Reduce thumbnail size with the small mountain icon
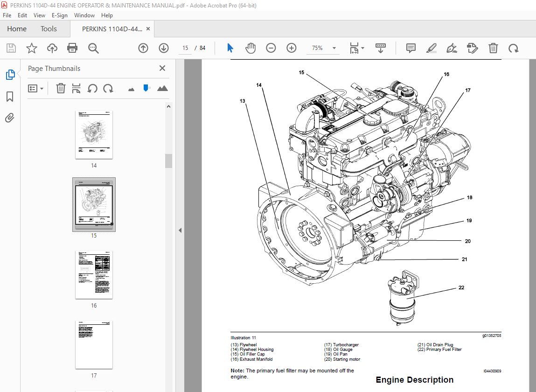536x392 pixels. tap(131, 90)
